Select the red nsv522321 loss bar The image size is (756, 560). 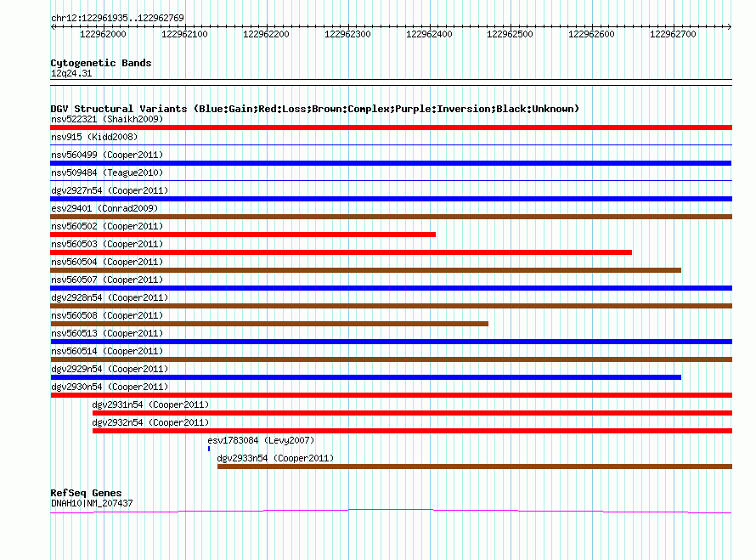pos(391,127)
